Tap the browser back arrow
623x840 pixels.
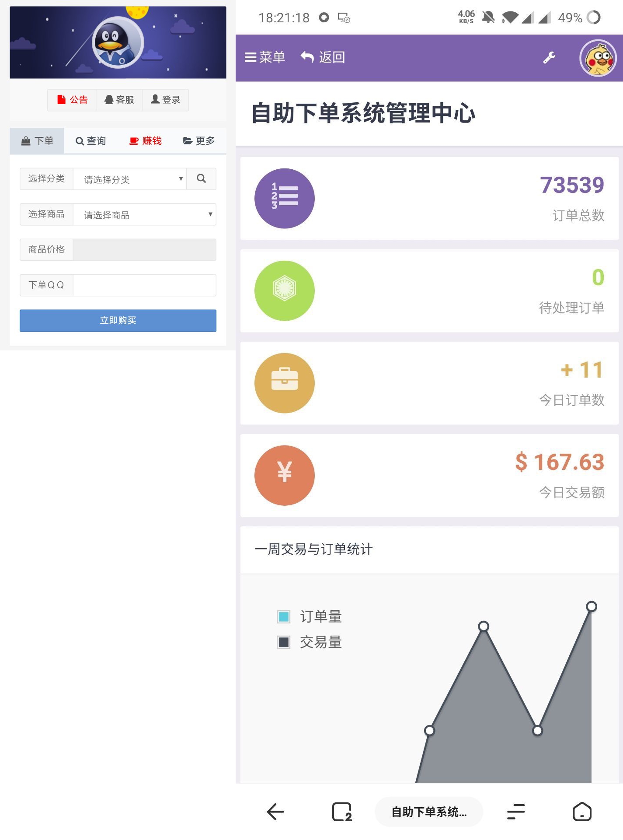tap(275, 812)
